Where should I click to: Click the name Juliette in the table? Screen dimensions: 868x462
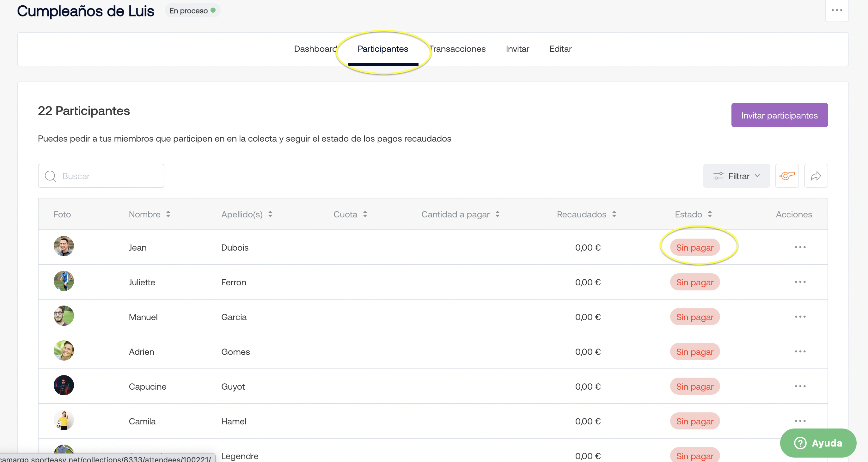(x=142, y=282)
